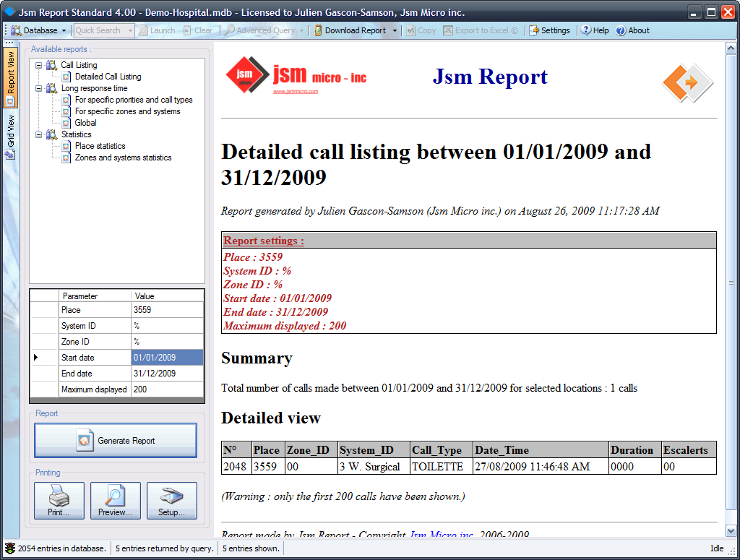Click the app icon in title bar
This screenshot has width=740, height=560.
[x=9, y=11]
